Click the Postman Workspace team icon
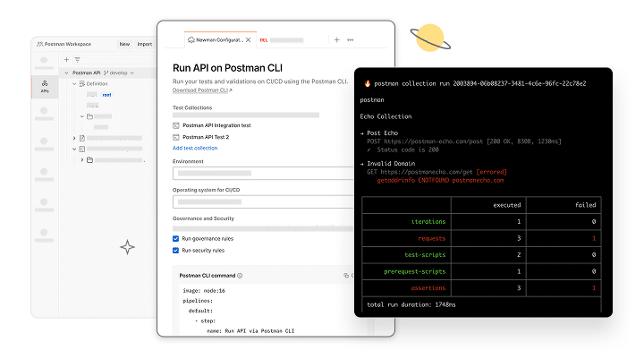 coord(40,44)
